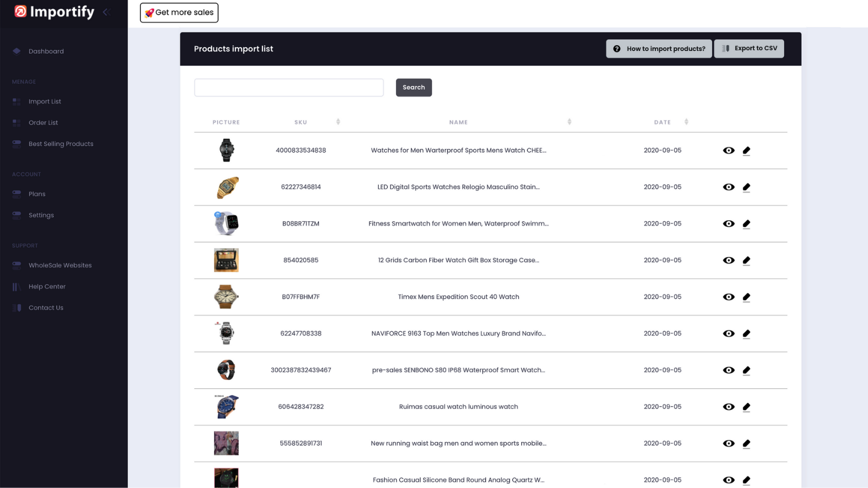Screen dimensions: 868x488
Task: Export the product list to CSV
Action: point(749,48)
